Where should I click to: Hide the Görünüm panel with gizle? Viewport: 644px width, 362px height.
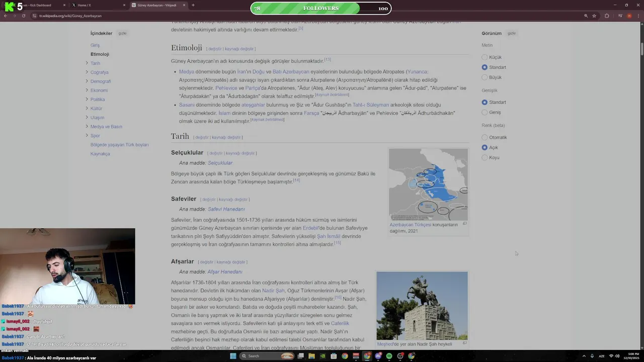tap(512, 33)
